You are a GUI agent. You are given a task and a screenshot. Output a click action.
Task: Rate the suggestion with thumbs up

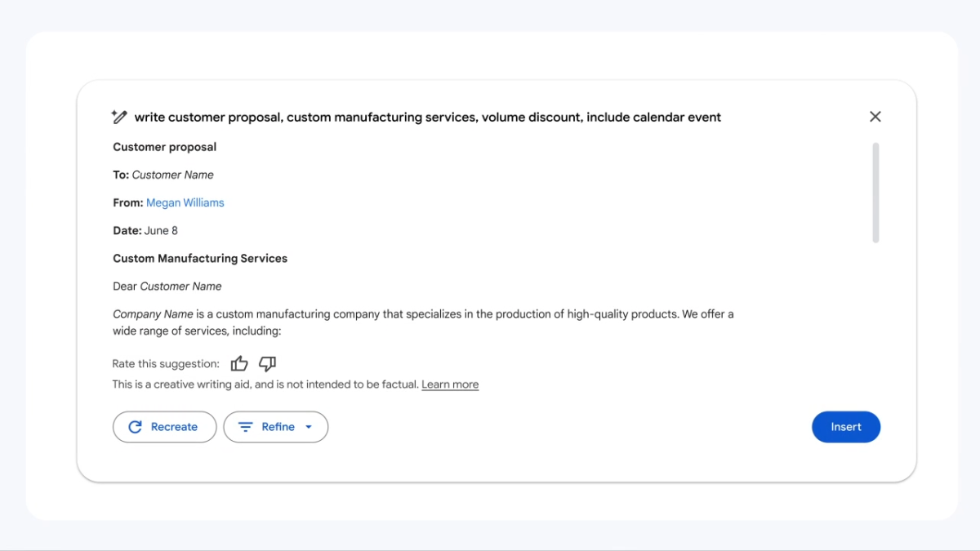point(238,364)
